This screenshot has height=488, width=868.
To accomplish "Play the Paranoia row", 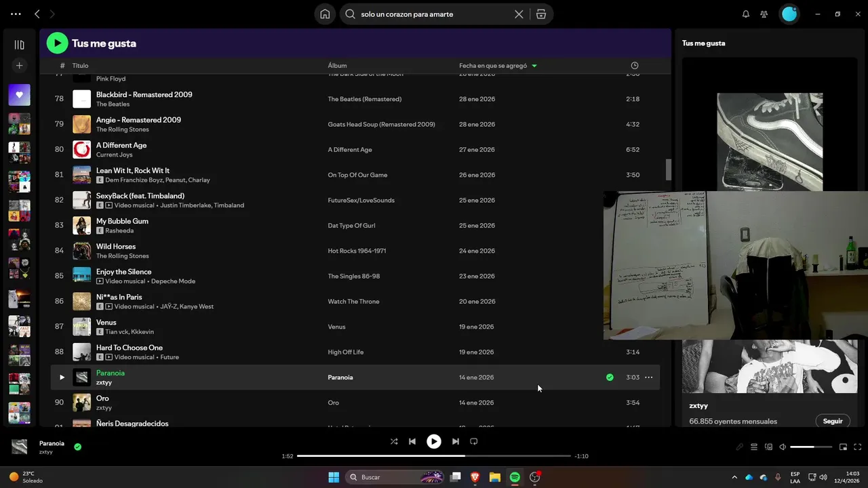I will [62, 378].
